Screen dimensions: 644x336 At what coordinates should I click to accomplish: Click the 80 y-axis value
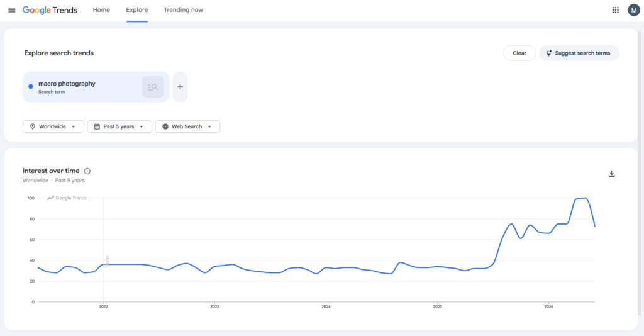[32, 219]
